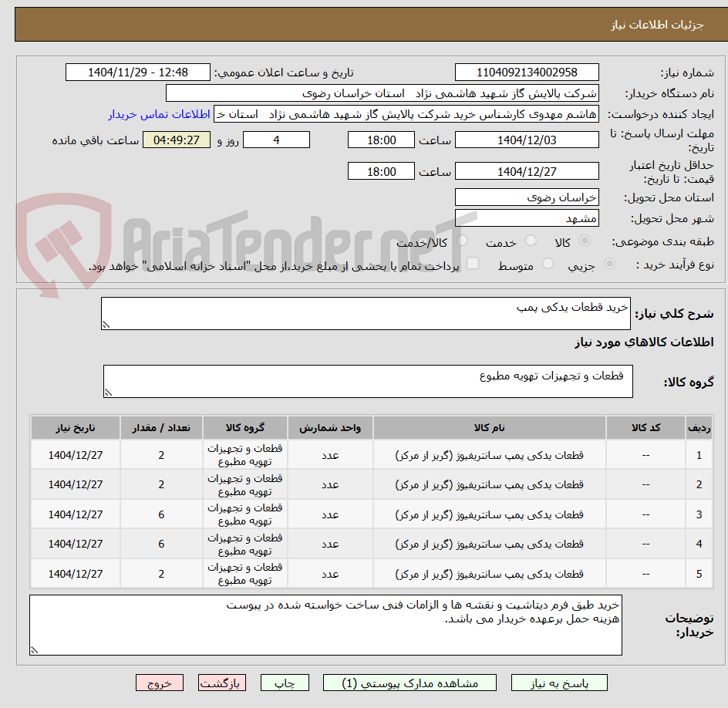Click the جزئیات اطلاعات نیاز page header
The image size is (728, 708).
coord(657,25)
